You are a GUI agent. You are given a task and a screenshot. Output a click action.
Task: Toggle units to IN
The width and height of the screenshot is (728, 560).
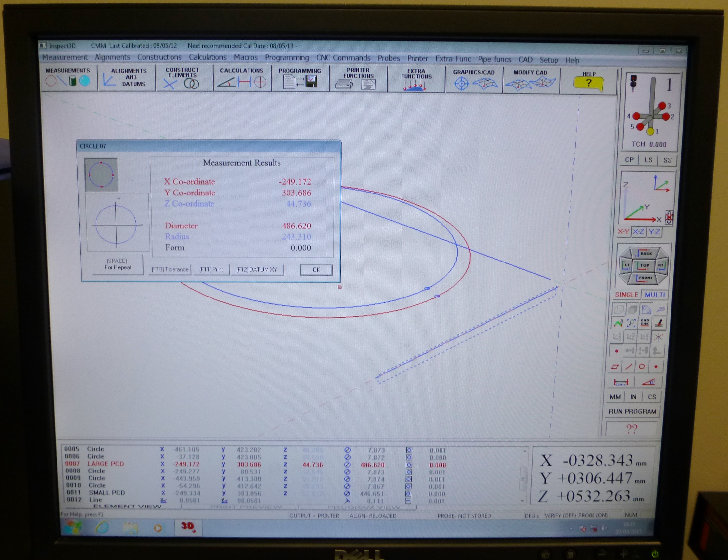[633, 397]
